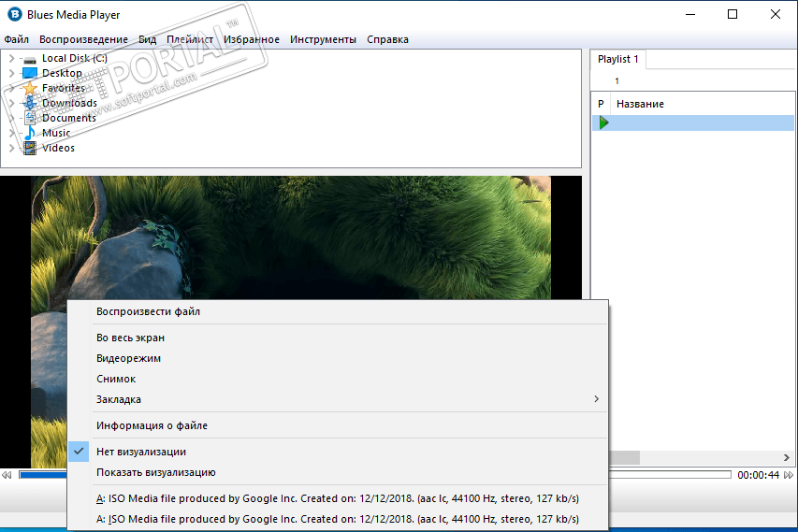Expand the Favorites tree node

[x=12, y=88]
